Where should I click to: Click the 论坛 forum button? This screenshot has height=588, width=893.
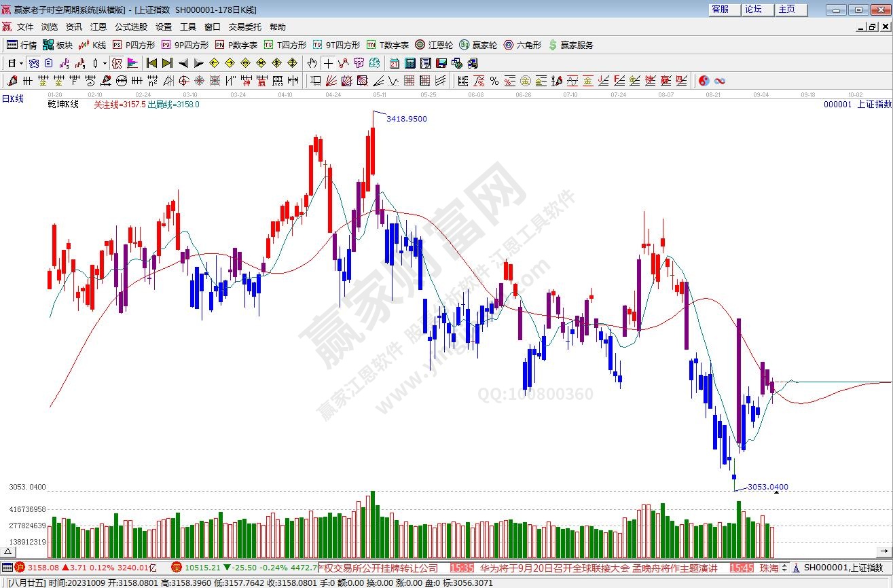754,10
